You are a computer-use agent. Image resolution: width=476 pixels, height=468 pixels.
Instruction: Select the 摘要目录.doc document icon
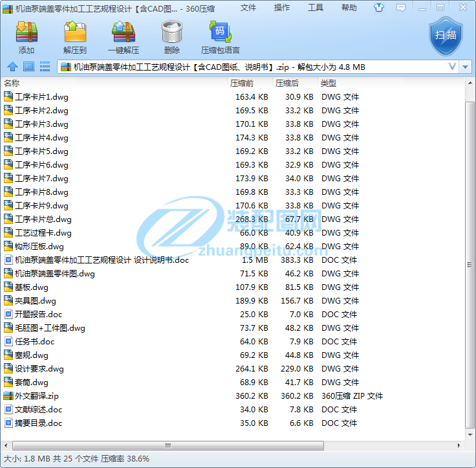click(x=9, y=423)
